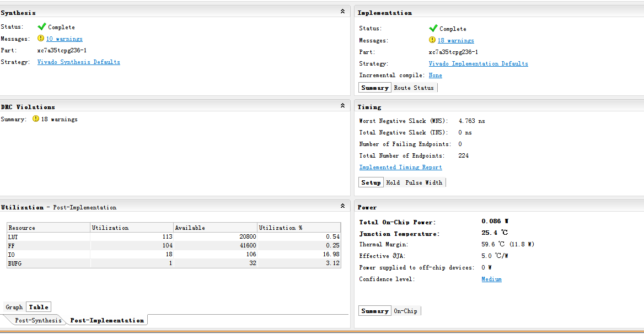Open the 18 warnings link in Implementation
Screen dimensions: 644x334
coord(455,41)
